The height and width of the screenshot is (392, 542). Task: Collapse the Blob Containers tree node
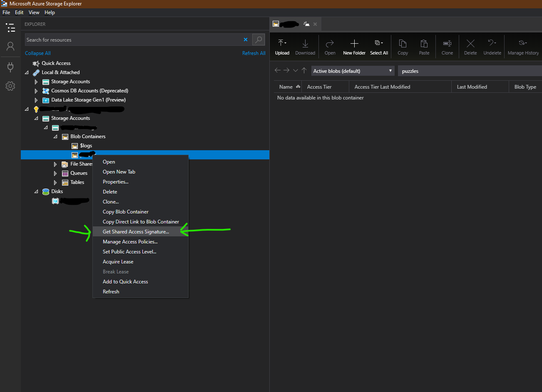(55, 136)
